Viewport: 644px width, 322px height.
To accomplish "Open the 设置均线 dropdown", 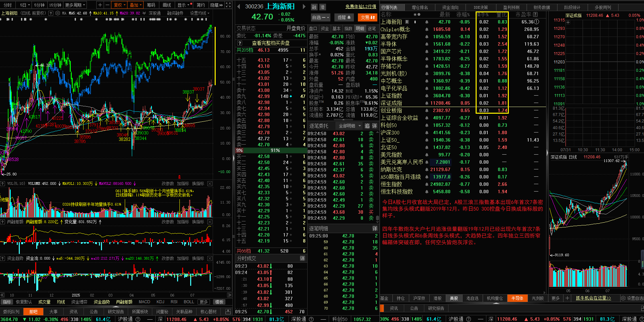I will pos(200,13).
